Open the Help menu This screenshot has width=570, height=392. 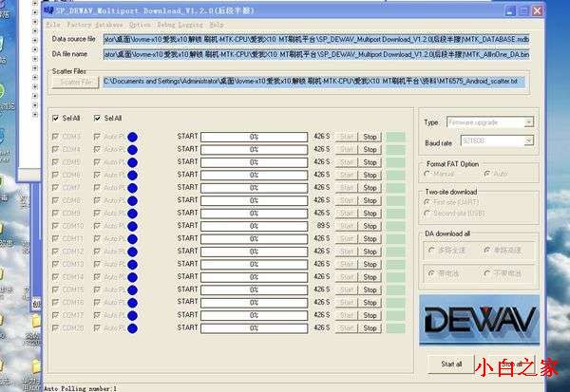click(217, 25)
